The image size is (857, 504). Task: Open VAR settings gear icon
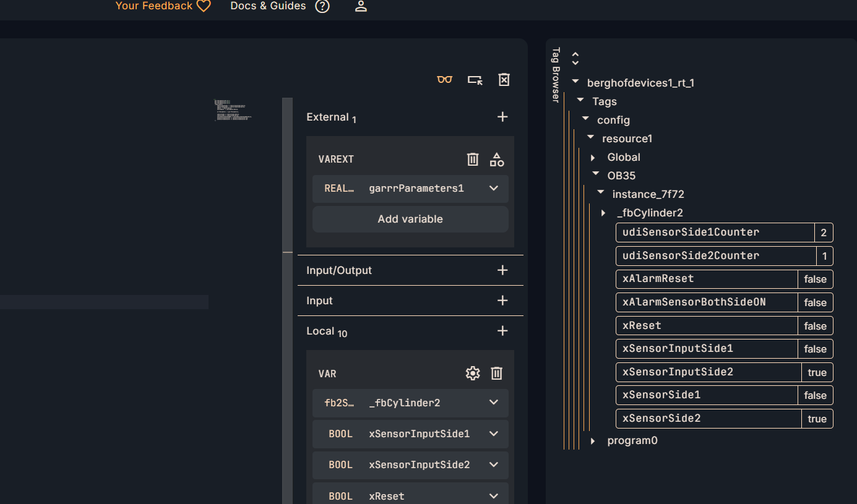[473, 374]
